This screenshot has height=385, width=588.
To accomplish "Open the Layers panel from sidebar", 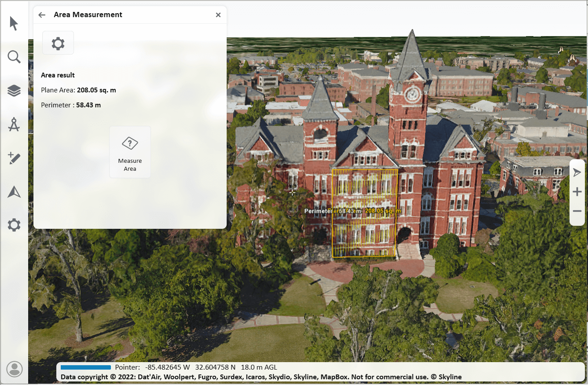I will click(x=14, y=91).
